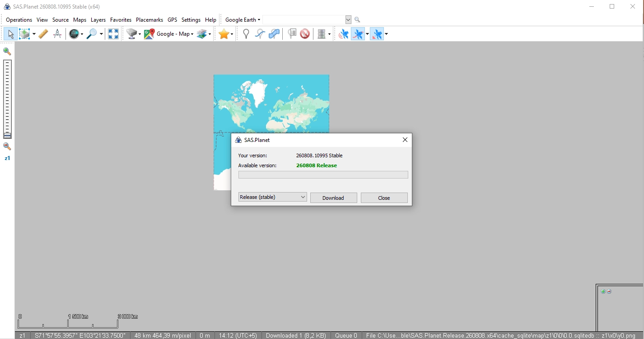Click red minus on mini map
Viewport: 644px width, 339px height.
(x=609, y=292)
